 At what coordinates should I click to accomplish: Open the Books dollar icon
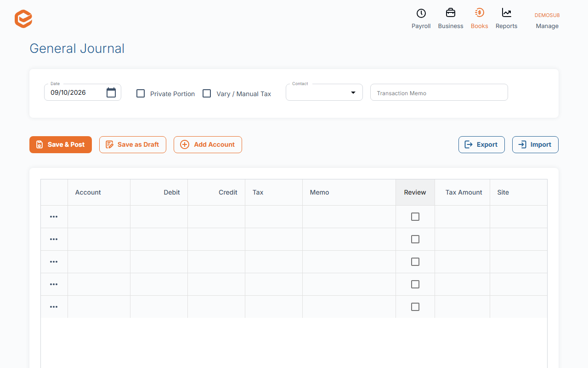click(479, 12)
